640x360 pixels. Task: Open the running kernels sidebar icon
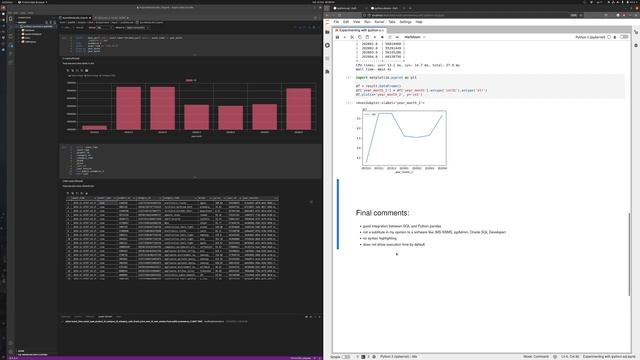(327, 45)
